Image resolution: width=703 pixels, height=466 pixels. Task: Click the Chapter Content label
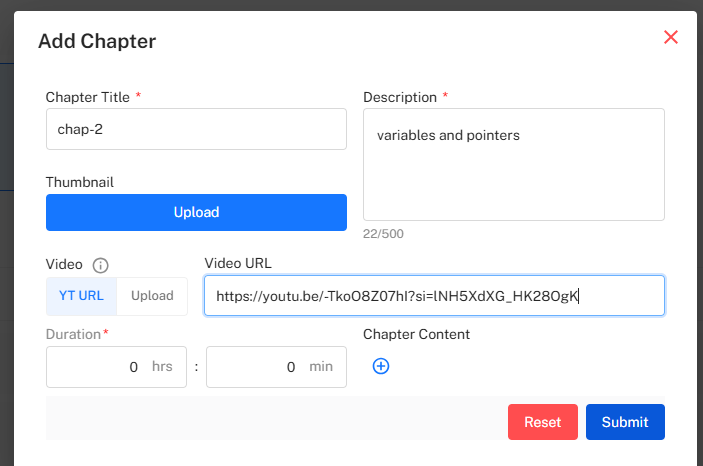416,334
